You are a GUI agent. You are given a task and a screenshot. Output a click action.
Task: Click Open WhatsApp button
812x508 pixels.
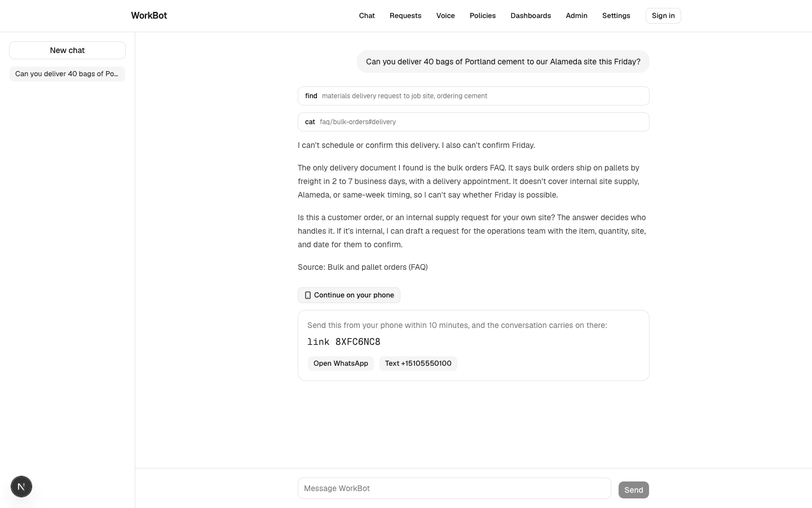[341, 364]
